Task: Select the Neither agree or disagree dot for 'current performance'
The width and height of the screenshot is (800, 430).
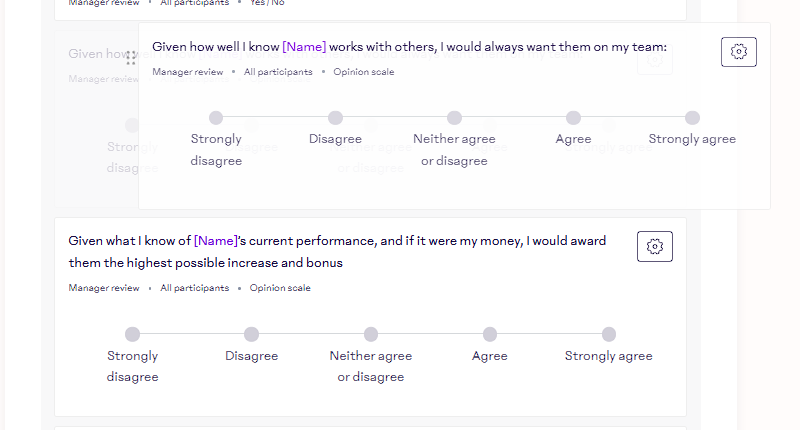Action: [x=371, y=334]
